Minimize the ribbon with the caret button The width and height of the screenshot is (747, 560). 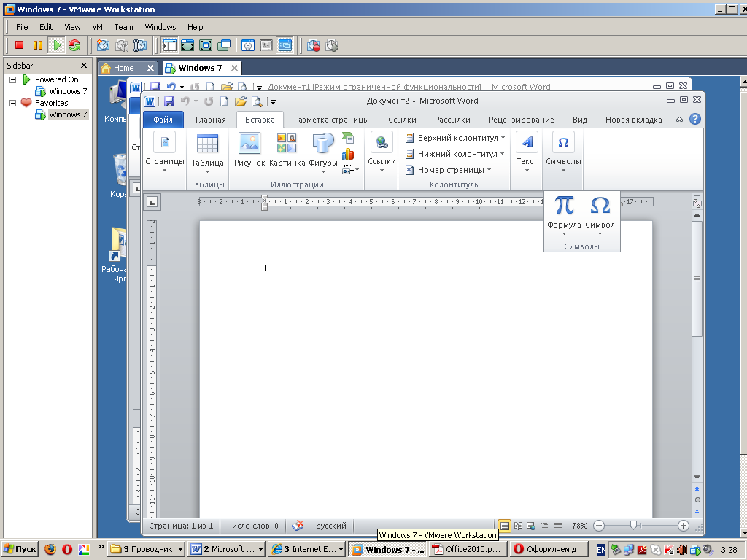(679, 120)
